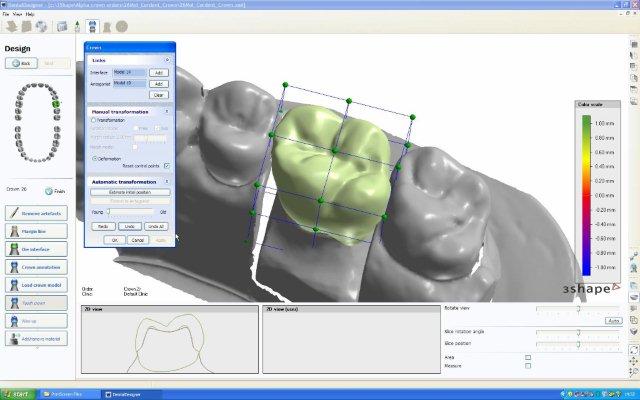Tick the Measure checkbox
640x400 pixels.
click(x=528, y=366)
